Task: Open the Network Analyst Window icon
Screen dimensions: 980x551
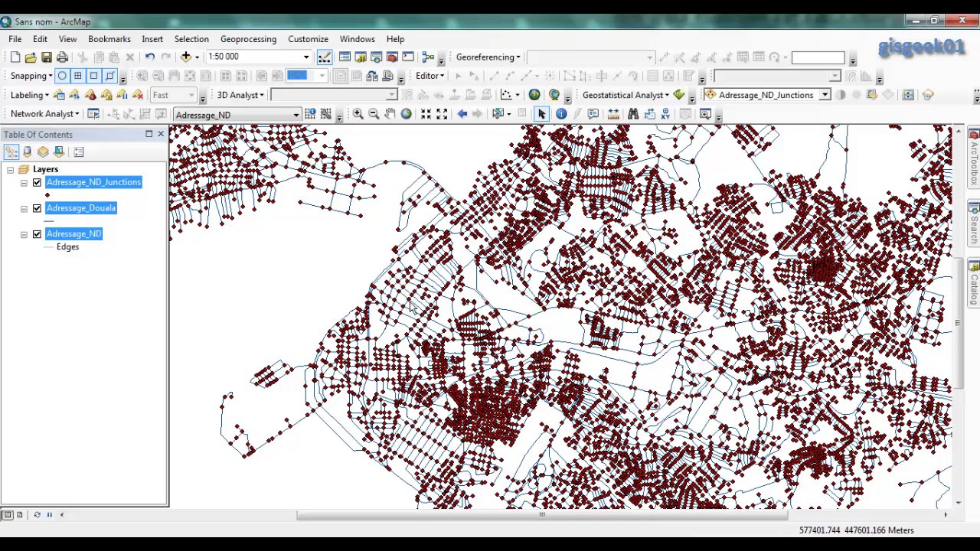Action: (93, 114)
